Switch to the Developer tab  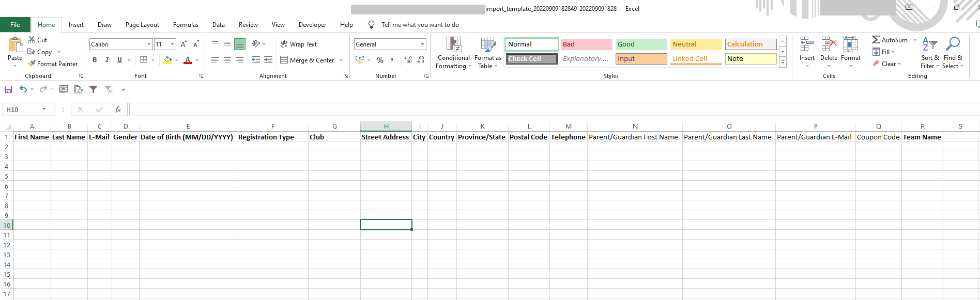pyautogui.click(x=312, y=25)
